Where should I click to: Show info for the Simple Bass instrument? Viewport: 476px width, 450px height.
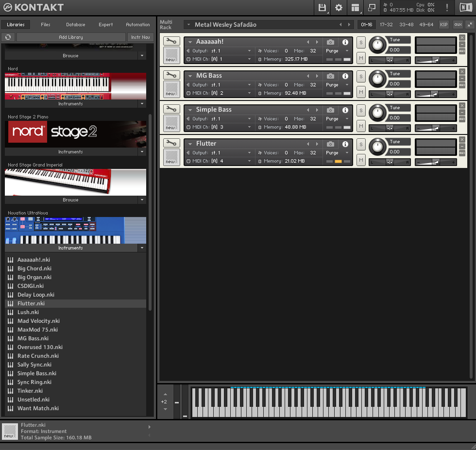(345, 110)
